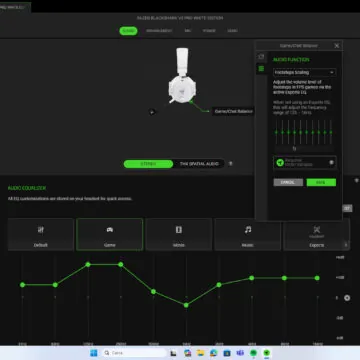
Task: Open Task View from the taskbar
Action: (x=173, y=353)
